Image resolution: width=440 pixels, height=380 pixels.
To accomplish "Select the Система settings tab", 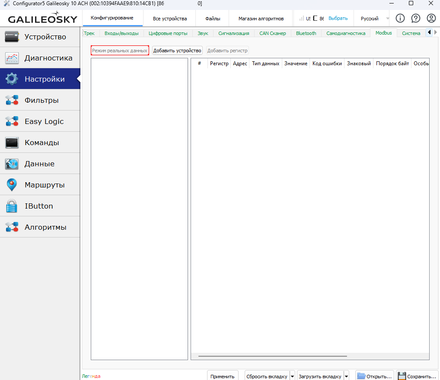I will pos(411,33).
